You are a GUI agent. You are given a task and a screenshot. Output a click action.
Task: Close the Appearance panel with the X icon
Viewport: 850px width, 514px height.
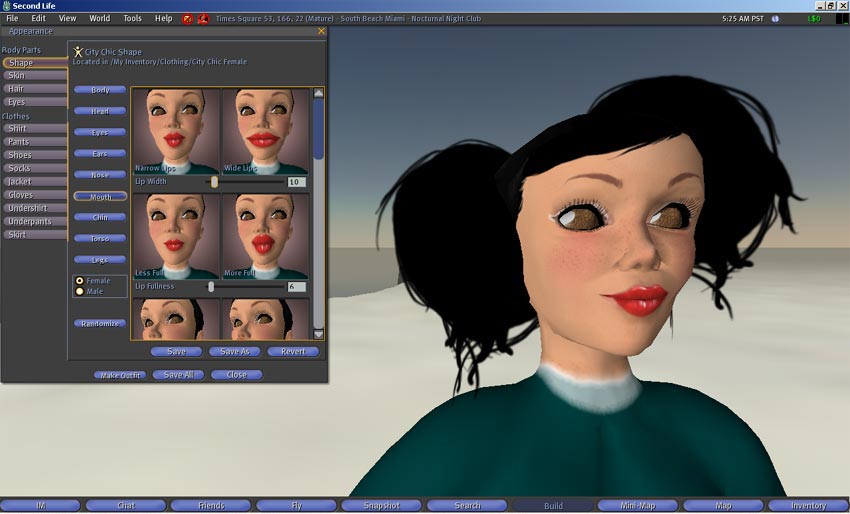tap(321, 31)
